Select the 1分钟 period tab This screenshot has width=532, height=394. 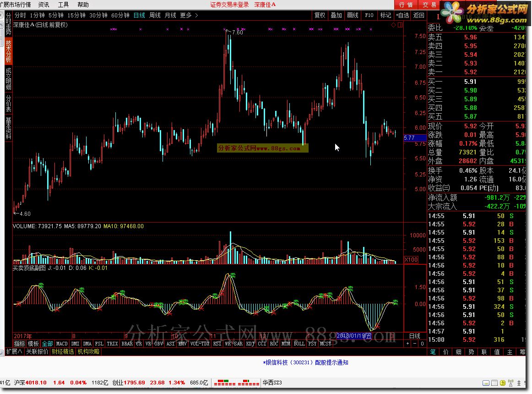[x=38, y=15]
